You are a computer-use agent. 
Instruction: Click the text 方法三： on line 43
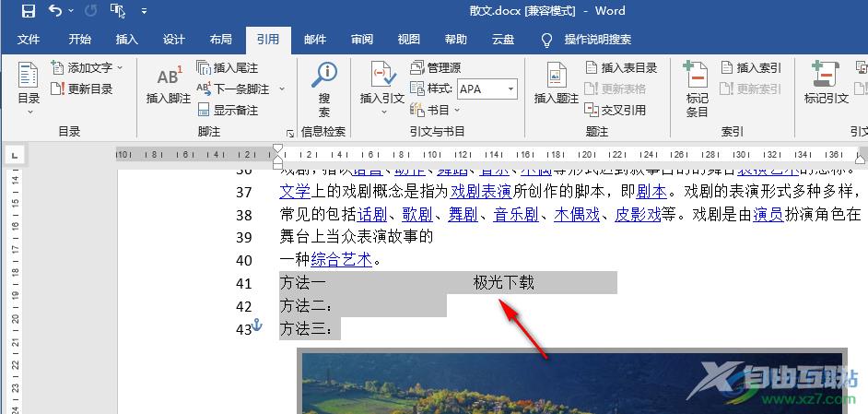pyautogui.click(x=307, y=329)
